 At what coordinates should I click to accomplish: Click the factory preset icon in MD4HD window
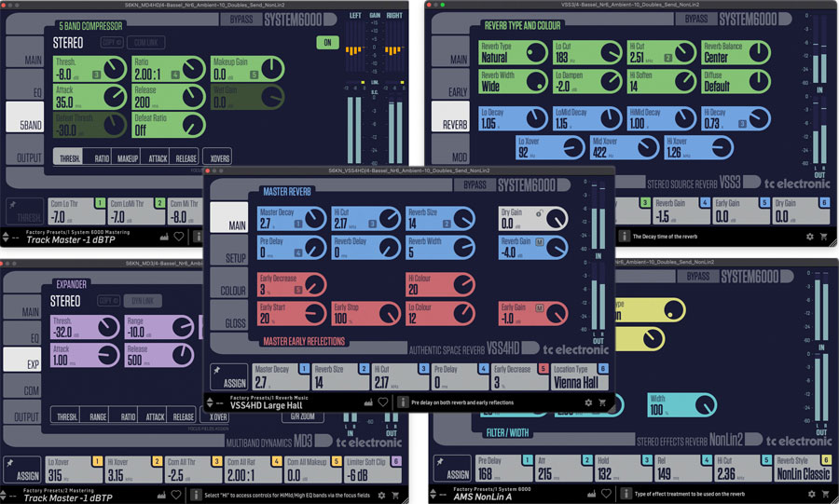point(164,237)
